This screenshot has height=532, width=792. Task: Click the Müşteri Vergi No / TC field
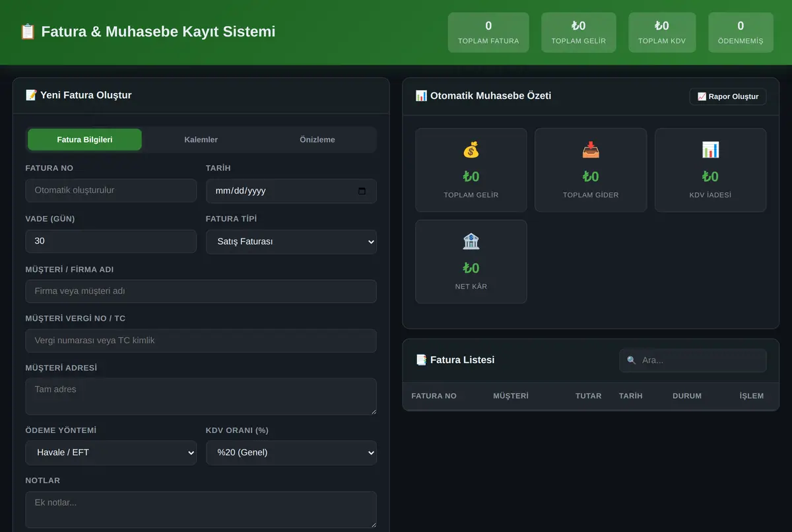pos(201,341)
